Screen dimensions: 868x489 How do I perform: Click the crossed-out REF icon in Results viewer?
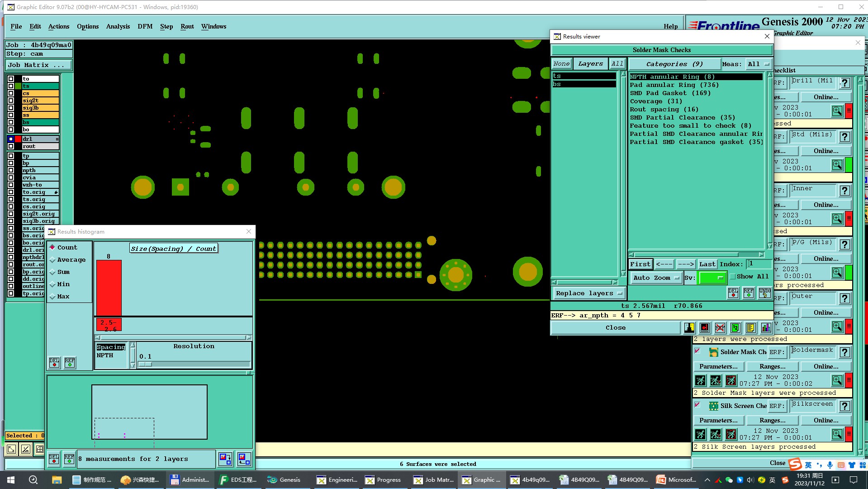(720, 327)
